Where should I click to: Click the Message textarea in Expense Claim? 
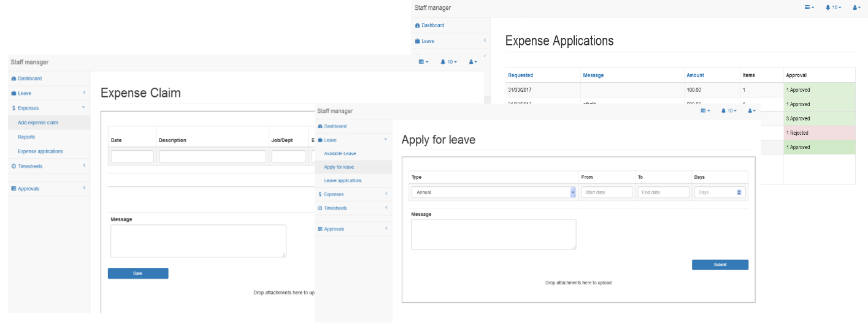tap(198, 241)
